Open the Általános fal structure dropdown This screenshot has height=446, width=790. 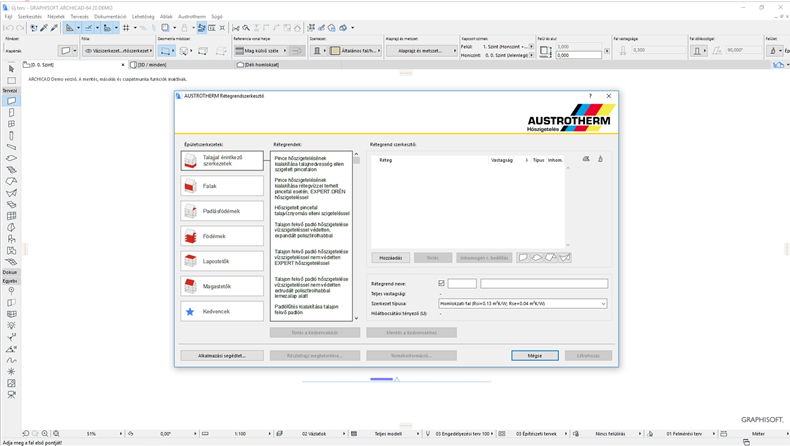(x=356, y=51)
